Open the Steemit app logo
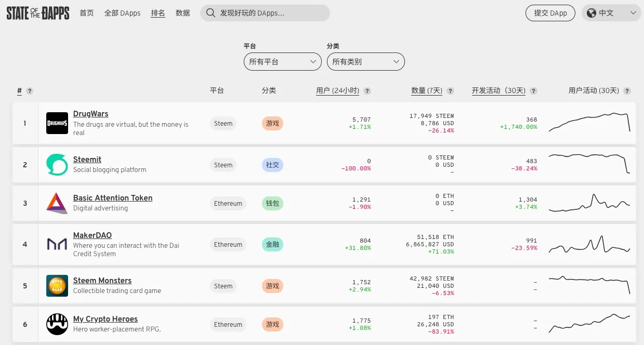This screenshot has height=345, width=644. click(57, 165)
